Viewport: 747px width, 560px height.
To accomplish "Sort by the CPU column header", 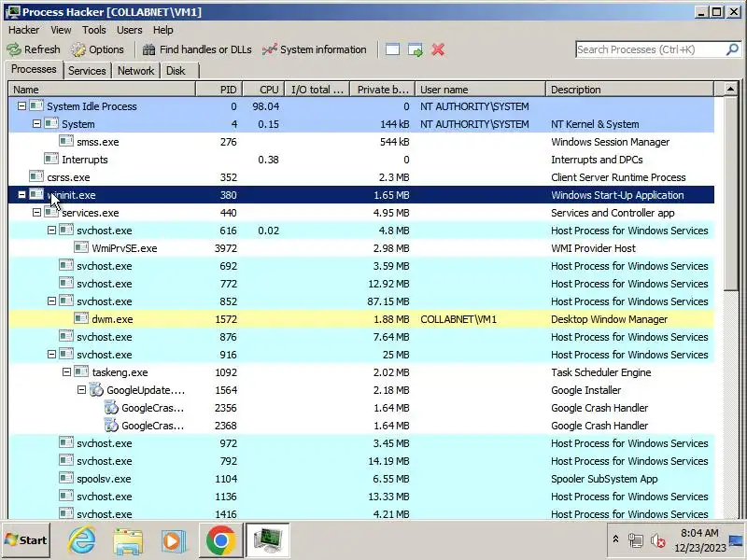I will [264, 90].
